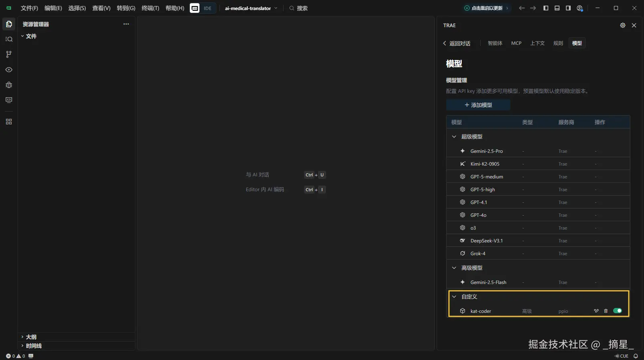The height and width of the screenshot is (360, 644).
Task: Select the Gemini-2.5-Flash model row
Action: [538, 282]
